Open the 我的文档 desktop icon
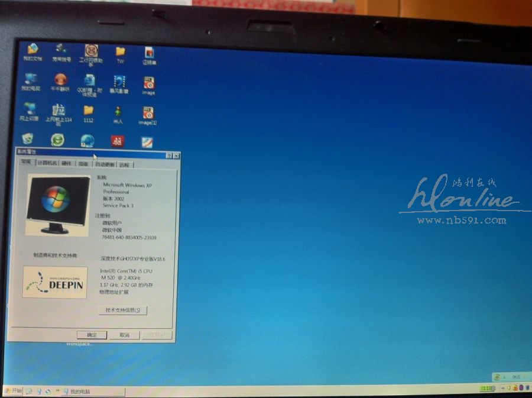Screen dimensions: 532x398 pyautogui.click(x=33, y=52)
